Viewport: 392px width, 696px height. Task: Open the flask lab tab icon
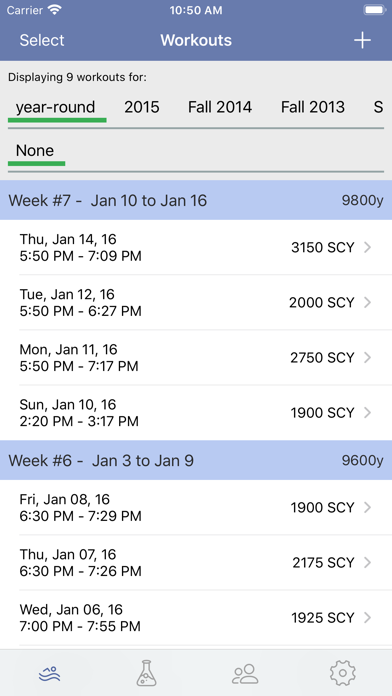coord(147,673)
